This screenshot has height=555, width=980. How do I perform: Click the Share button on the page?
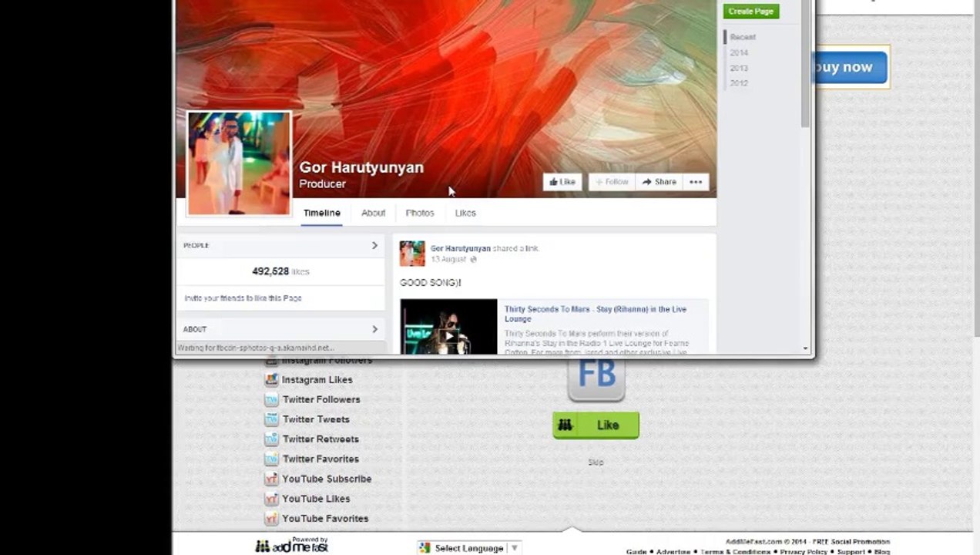tap(659, 182)
